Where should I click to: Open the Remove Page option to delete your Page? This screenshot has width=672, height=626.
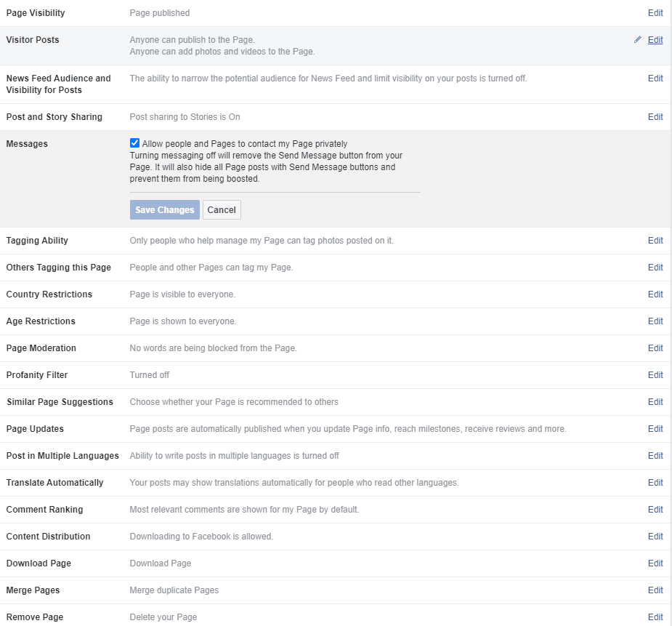coord(655,617)
